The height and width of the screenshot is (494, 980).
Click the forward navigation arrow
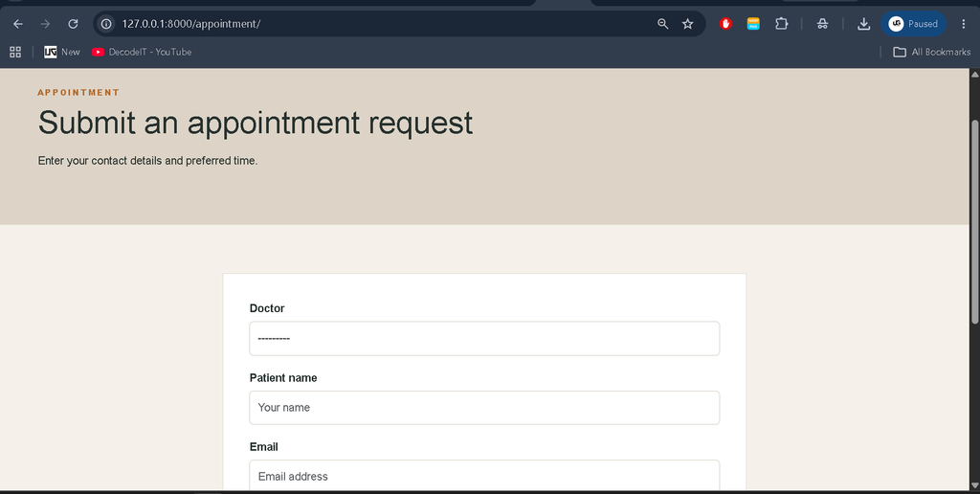(45, 24)
